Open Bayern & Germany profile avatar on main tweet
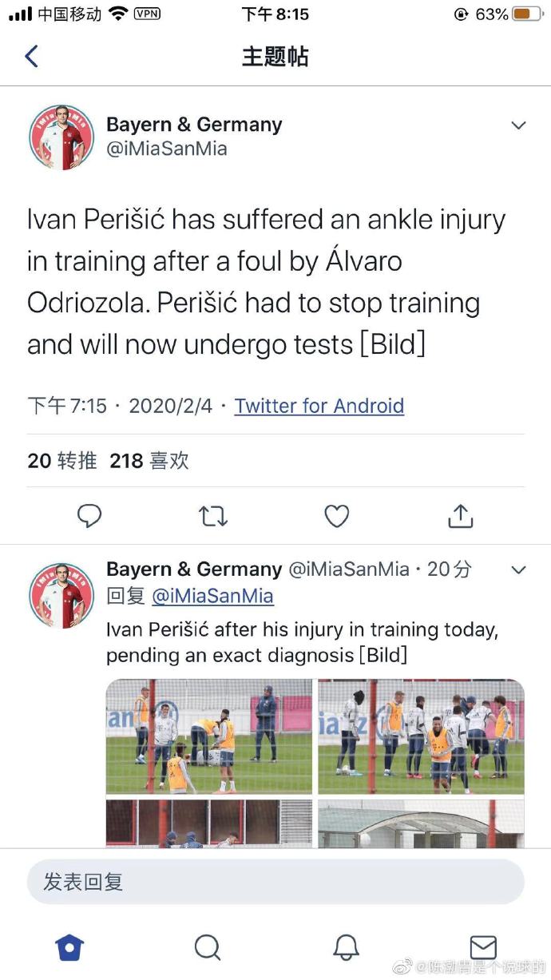 61,137
